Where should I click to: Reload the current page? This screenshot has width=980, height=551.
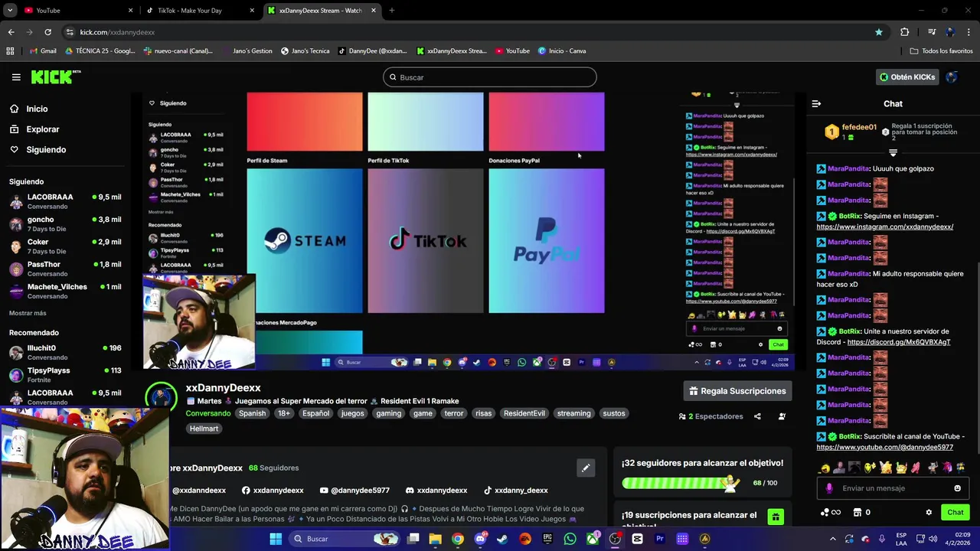coord(47,32)
